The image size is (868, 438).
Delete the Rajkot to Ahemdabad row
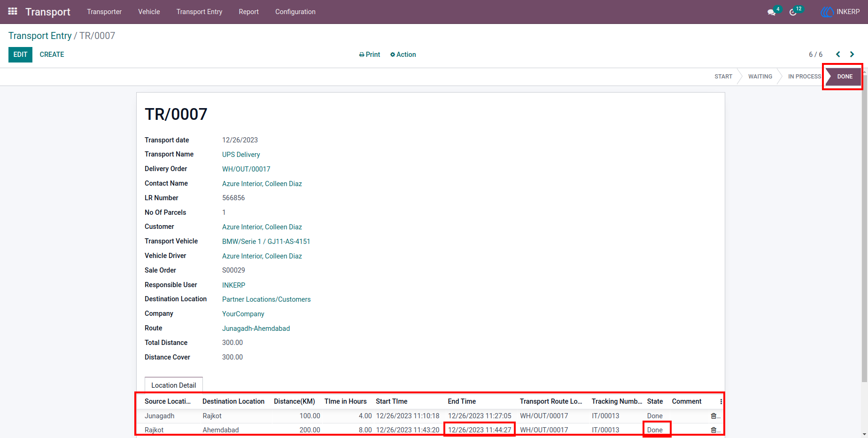click(713, 430)
